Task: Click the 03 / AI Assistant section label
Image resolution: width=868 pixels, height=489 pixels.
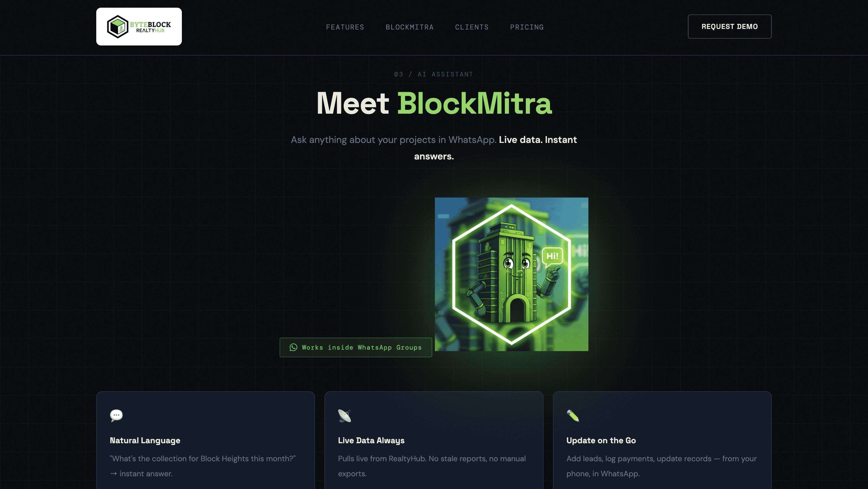Action: click(x=434, y=74)
